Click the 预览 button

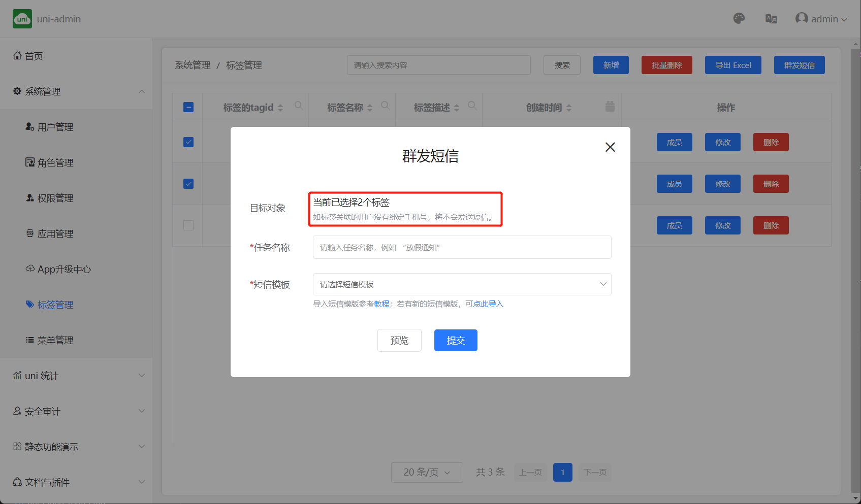pyautogui.click(x=399, y=341)
